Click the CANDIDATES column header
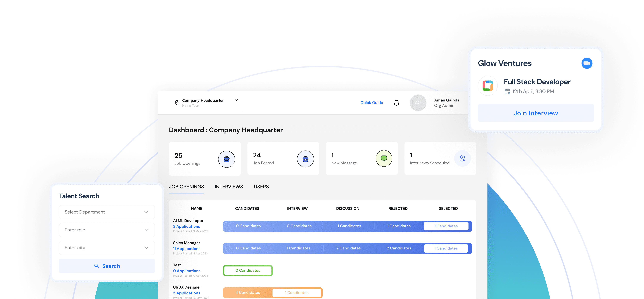This screenshot has width=644, height=299. click(247, 208)
